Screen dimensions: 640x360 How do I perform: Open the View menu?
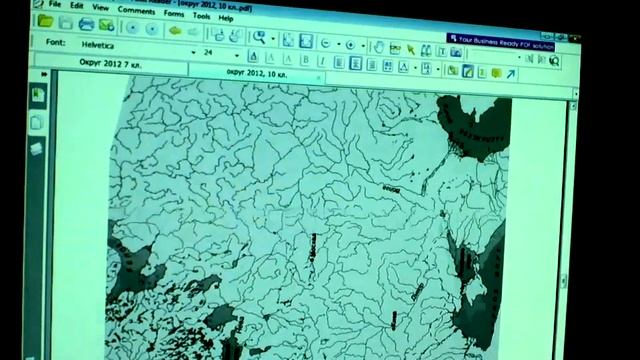click(x=100, y=8)
